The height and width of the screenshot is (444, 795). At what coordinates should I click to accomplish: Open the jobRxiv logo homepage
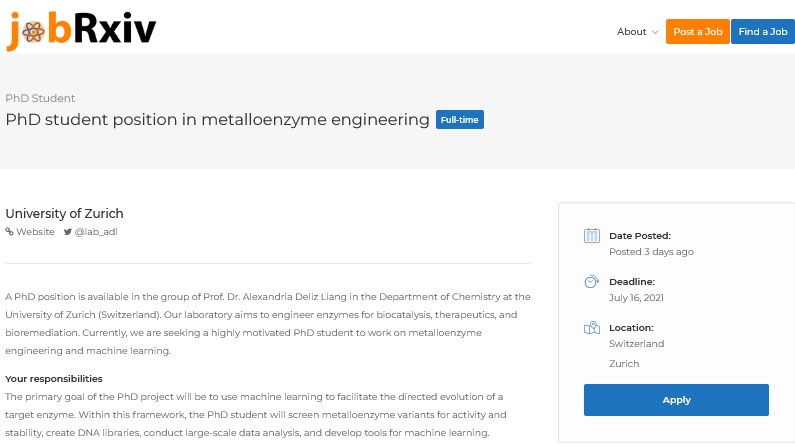pos(81,30)
